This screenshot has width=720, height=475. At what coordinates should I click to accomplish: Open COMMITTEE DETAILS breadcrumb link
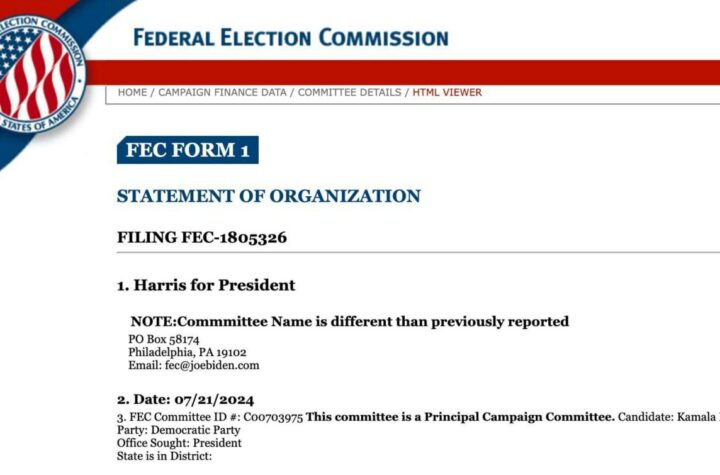point(349,92)
